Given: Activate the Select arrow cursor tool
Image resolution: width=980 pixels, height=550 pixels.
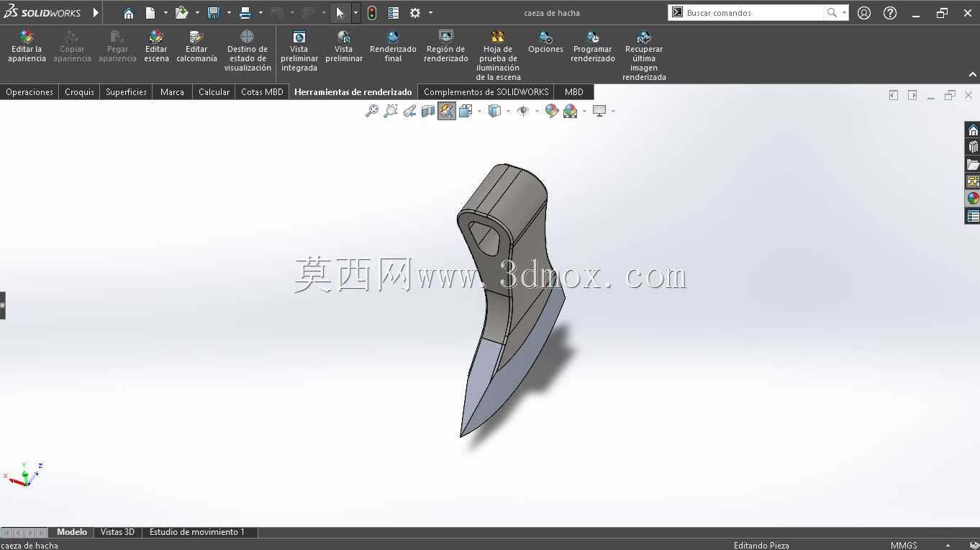Looking at the screenshot, I should coord(340,13).
